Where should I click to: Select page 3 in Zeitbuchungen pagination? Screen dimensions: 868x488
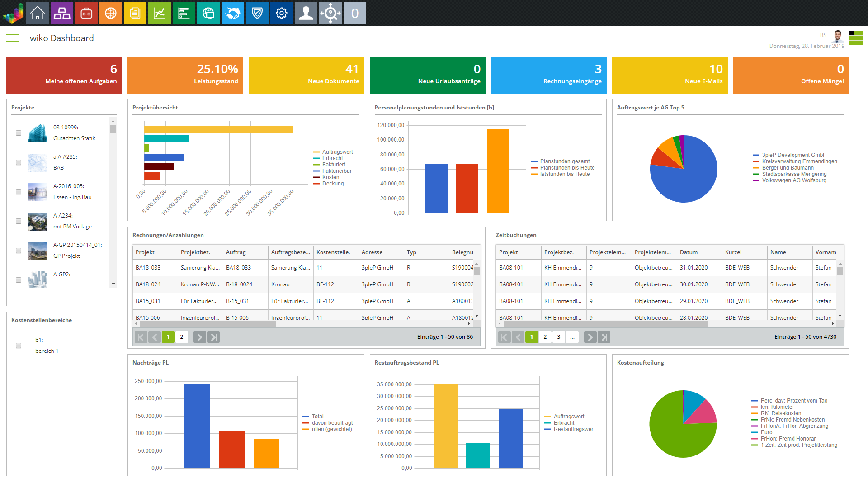tap(559, 337)
